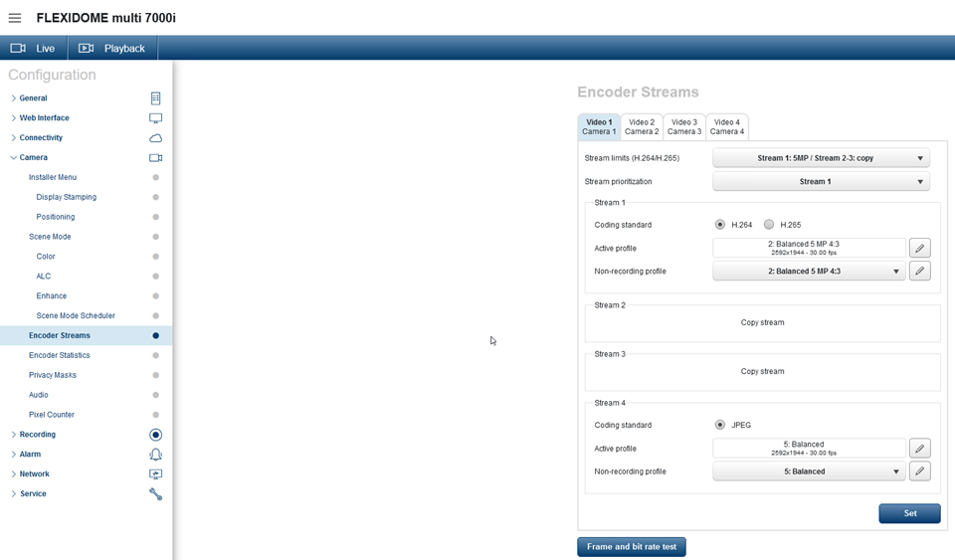Image resolution: width=955 pixels, height=560 pixels.
Task: Open the Positioning page
Action: pyautogui.click(x=56, y=217)
